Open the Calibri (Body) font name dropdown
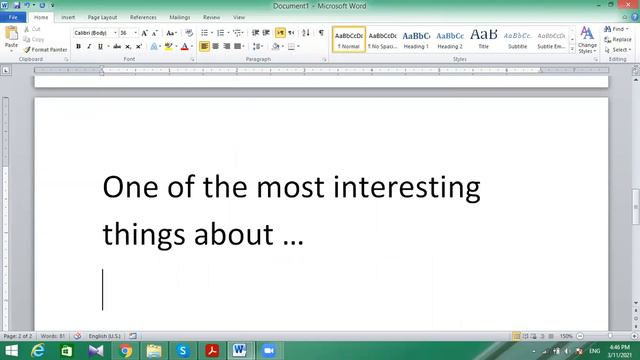 tap(115, 33)
